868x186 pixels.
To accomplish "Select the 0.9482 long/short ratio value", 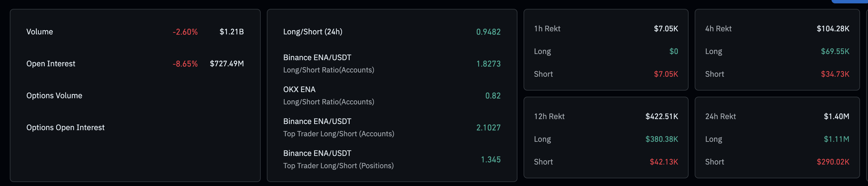I will coord(488,32).
